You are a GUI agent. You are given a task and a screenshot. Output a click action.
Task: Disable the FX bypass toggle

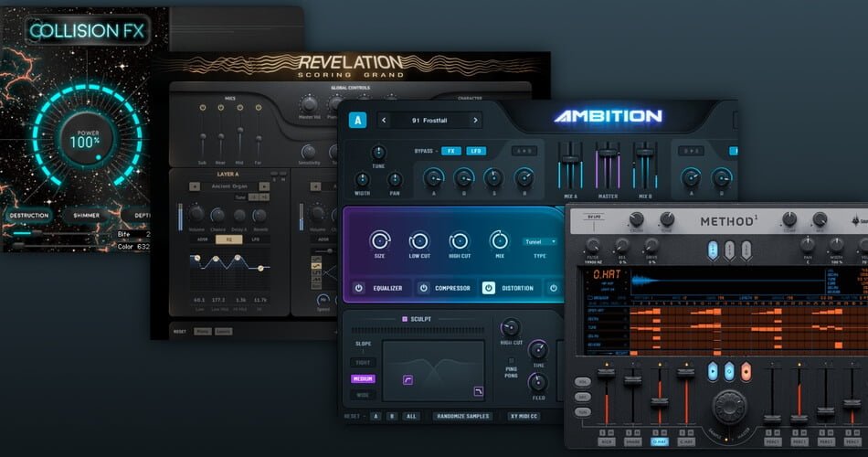[450, 150]
